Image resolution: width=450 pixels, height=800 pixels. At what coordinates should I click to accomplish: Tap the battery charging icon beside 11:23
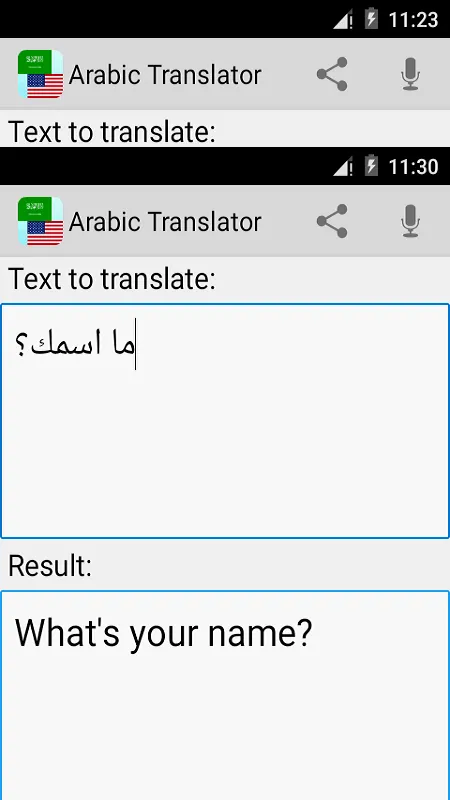click(x=371, y=19)
